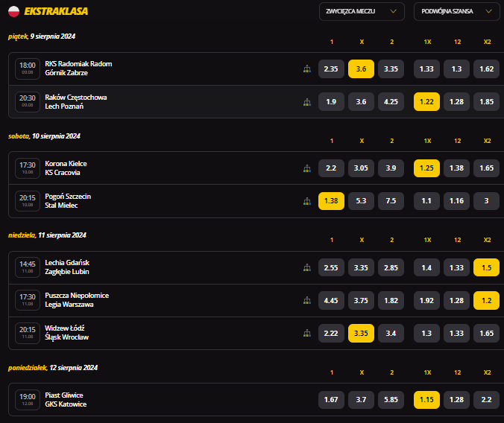Image resolution: width=504 pixels, height=423 pixels.
Task: Deselect highlighted 3.6 draw odds for Radomiak
Action: coord(361,69)
